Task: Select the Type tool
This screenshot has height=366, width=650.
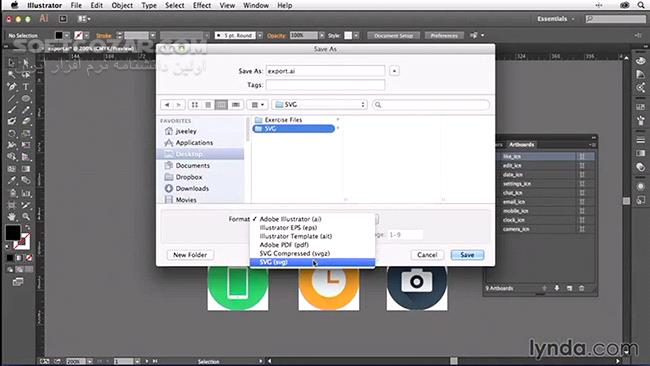Action: (26, 87)
